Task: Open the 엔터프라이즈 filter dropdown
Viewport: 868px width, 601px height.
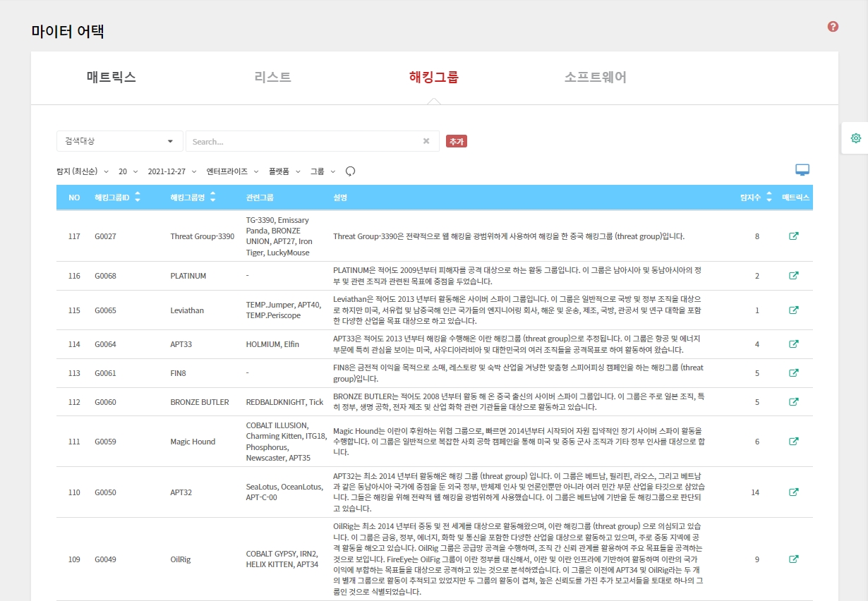Action: [231, 171]
